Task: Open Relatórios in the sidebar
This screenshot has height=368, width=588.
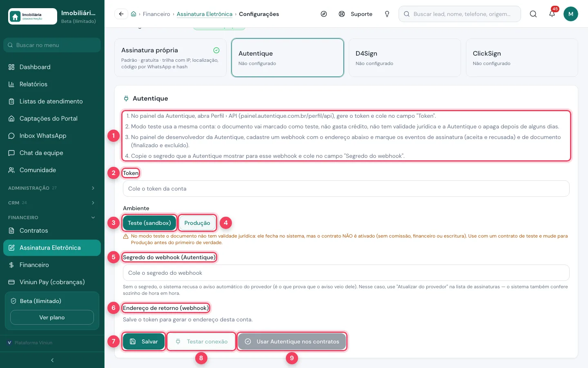Action: [52, 84]
